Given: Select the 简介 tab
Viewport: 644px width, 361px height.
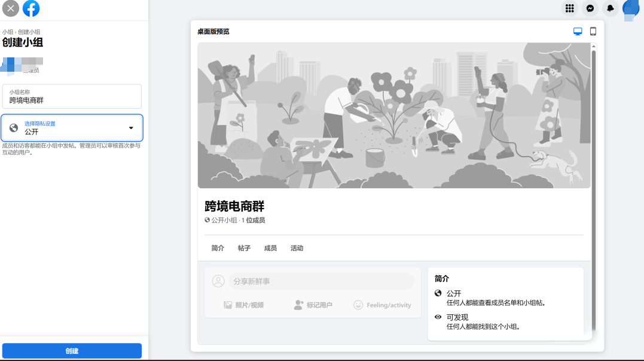Looking at the screenshot, I should 218,248.
